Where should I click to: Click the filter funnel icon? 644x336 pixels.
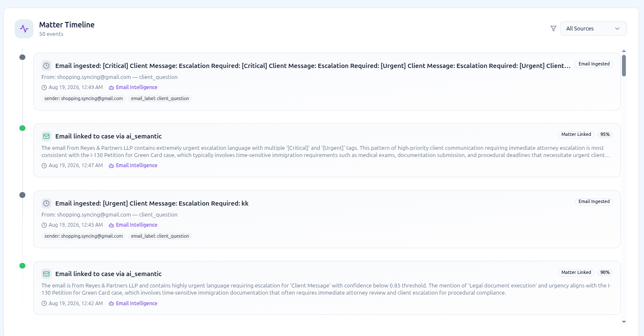click(553, 28)
